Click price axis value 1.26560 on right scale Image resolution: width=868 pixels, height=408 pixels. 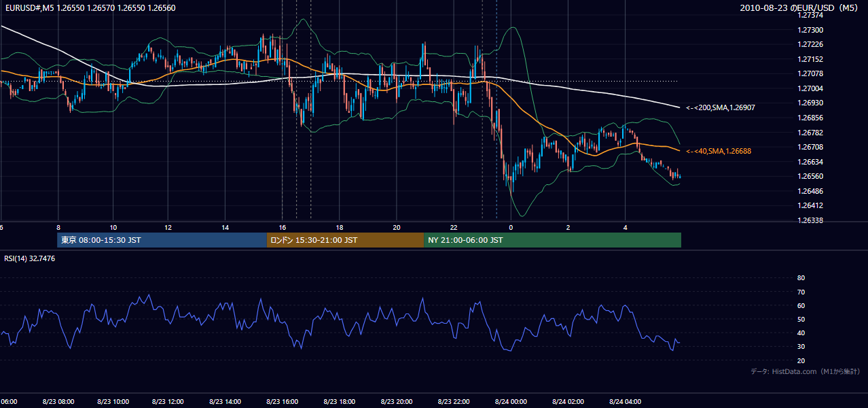pos(811,176)
